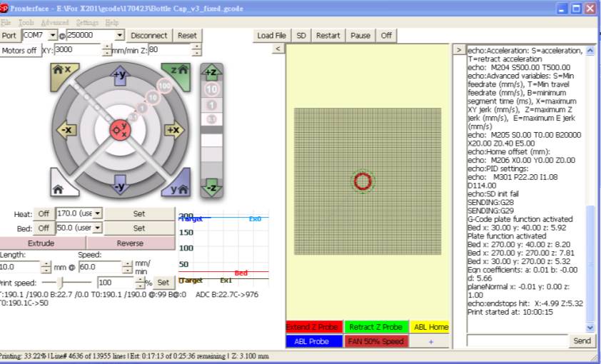Click the ABL Probe button
The height and width of the screenshot is (364, 601).
tap(312, 341)
